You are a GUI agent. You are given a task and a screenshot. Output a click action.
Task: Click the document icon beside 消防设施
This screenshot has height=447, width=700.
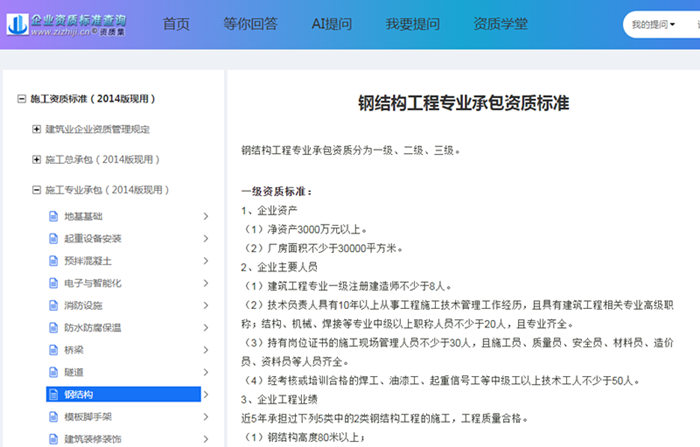click(54, 305)
